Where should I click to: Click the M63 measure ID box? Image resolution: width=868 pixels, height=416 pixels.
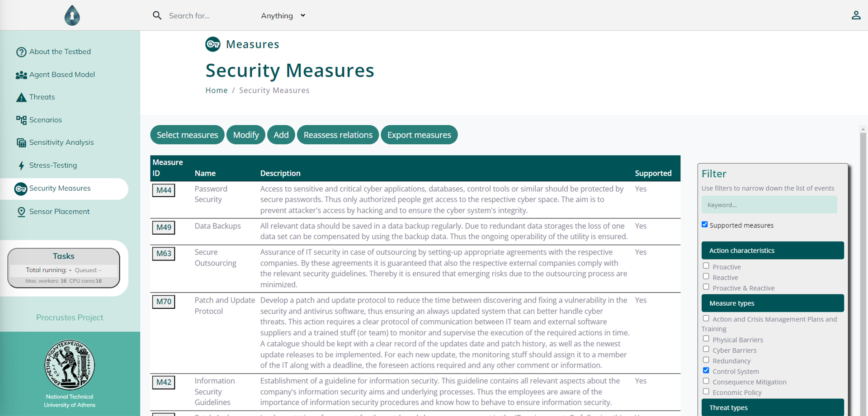[x=164, y=254]
